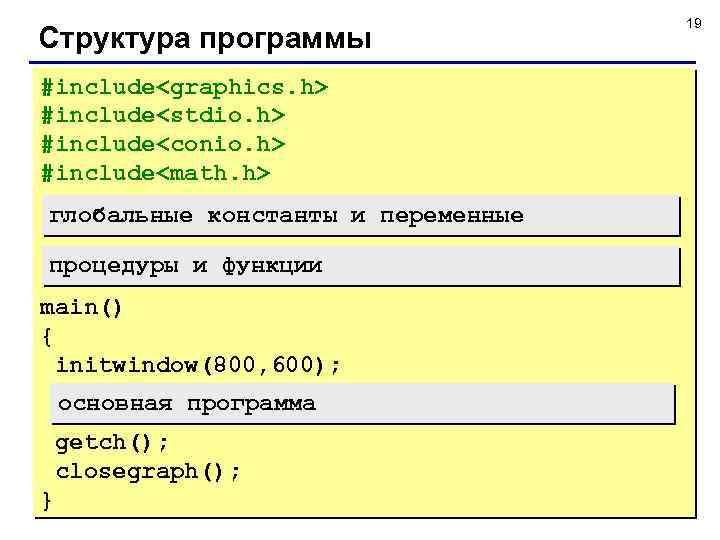Click the opening curly brace below main()

[47, 337]
